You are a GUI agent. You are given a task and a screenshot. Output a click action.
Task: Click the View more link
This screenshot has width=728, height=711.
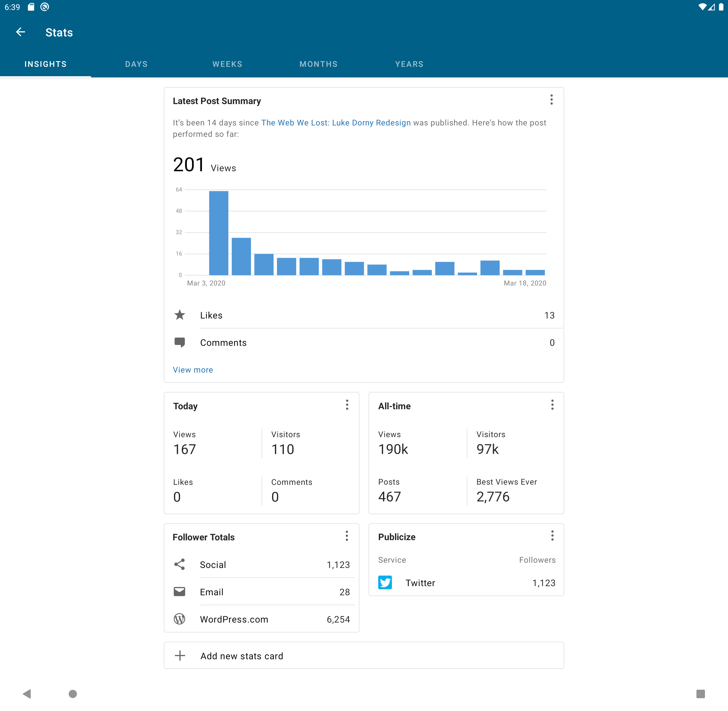193,370
